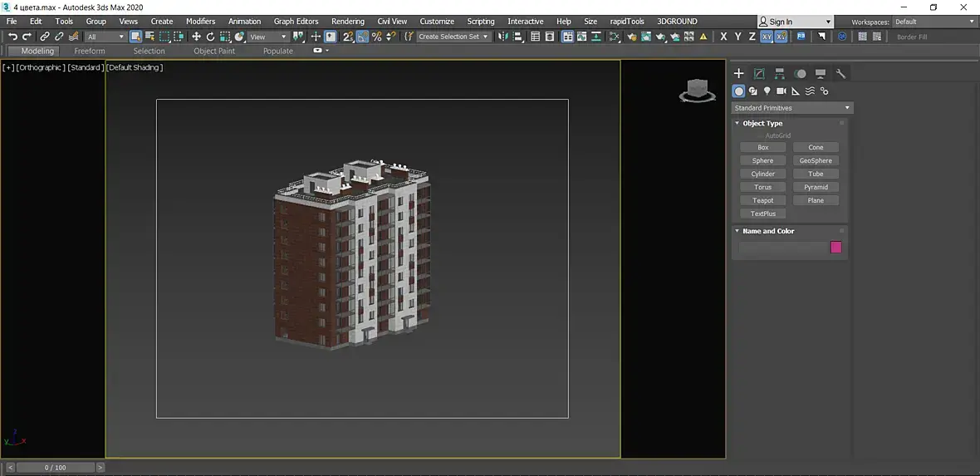This screenshot has width=980, height=476.
Task: Restrict transform to XY plane toggle
Action: point(767,37)
